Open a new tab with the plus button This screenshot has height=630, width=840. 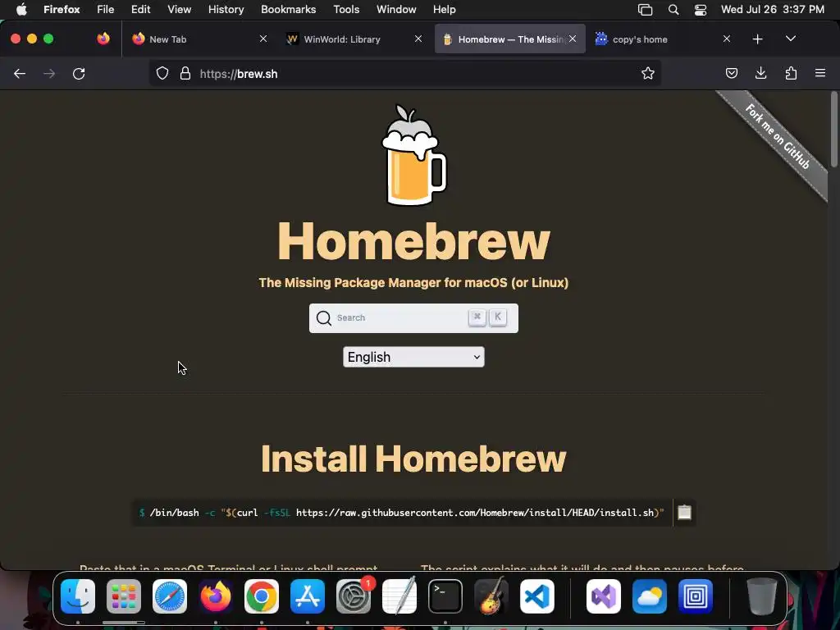pos(757,39)
